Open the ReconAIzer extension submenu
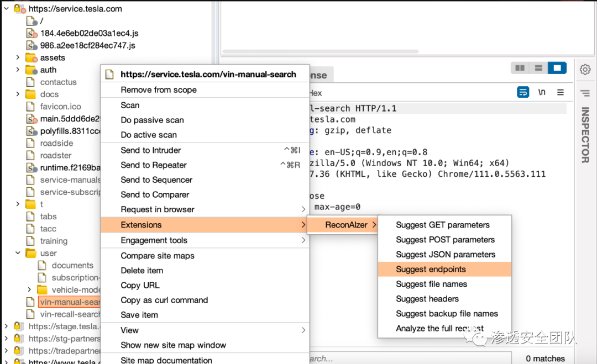The image size is (597, 364). click(x=342, y=225)
